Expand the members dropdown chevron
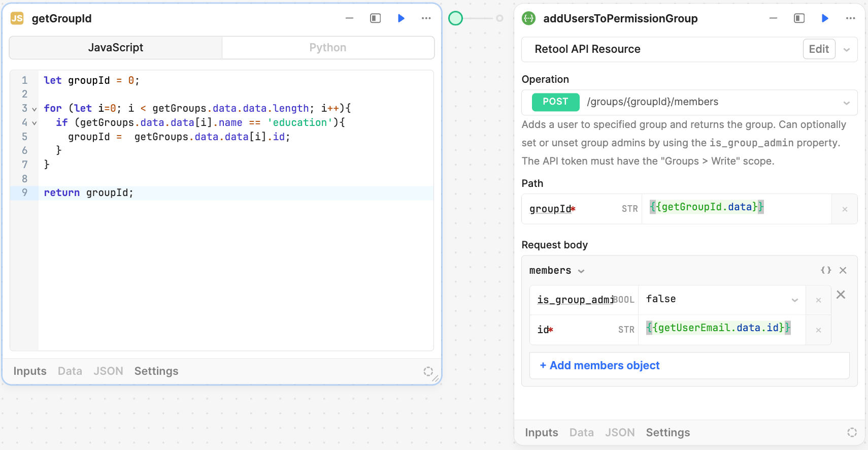The height and width of the screenshot is (450, 868). point(581,271)
